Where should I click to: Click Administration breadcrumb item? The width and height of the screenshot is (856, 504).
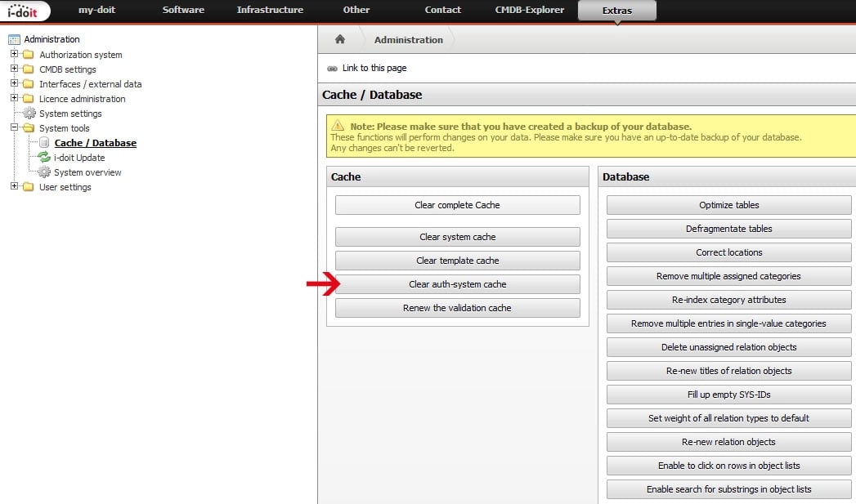[408, 40]
